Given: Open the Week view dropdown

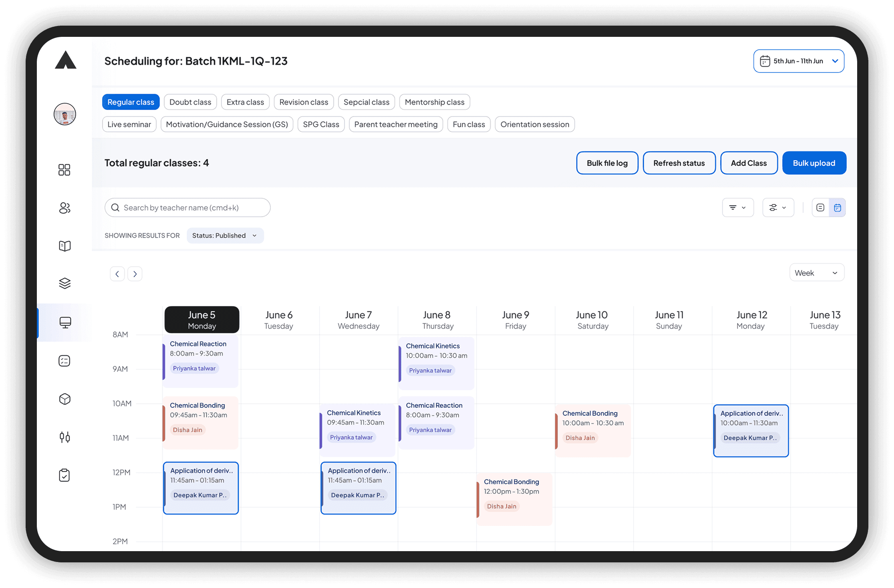Looking at the screenshot, I should pos(816,273).
